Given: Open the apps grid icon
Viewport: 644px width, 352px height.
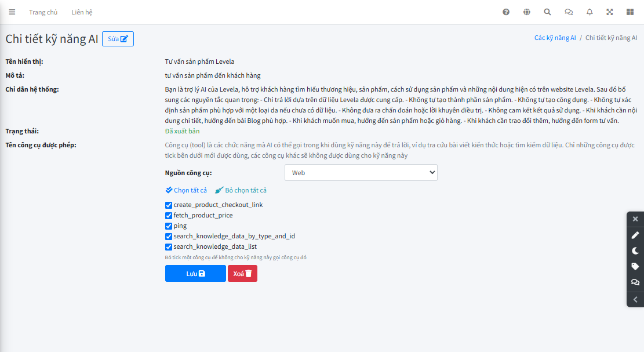Looking at the screenshot, I should pos(630,12).
